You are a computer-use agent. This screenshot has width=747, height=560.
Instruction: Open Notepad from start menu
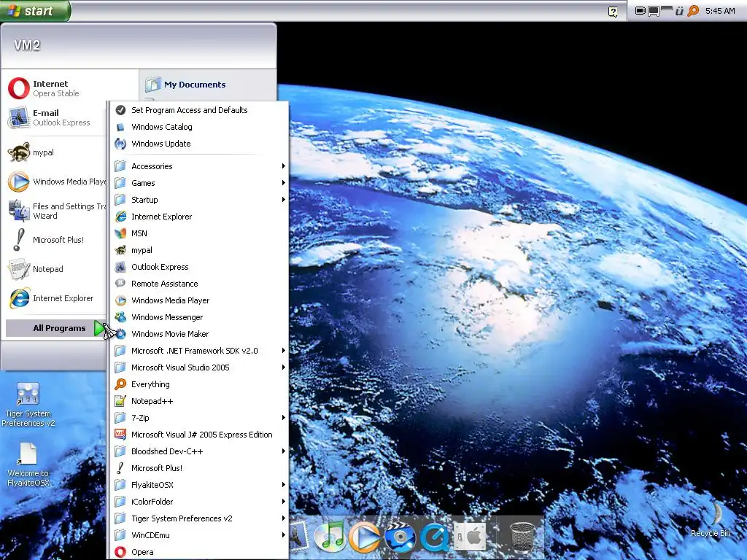tap(54, 269)
